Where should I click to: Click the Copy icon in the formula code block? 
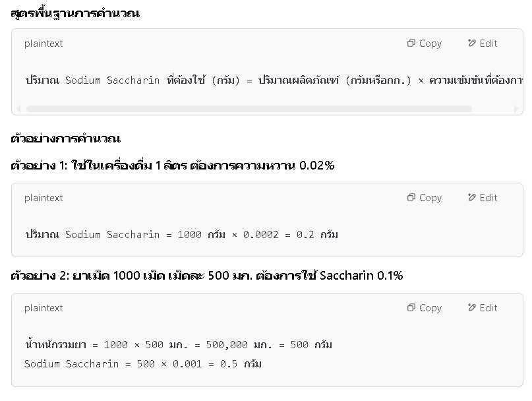pos(411,43)
